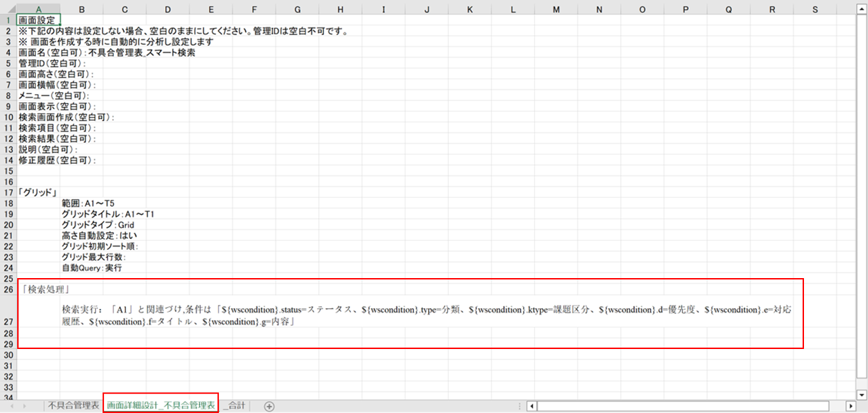Viewport: 868px width, 413px height.
Task: Click the horizontal scrollbar right arrow
Action: (850, 405)
